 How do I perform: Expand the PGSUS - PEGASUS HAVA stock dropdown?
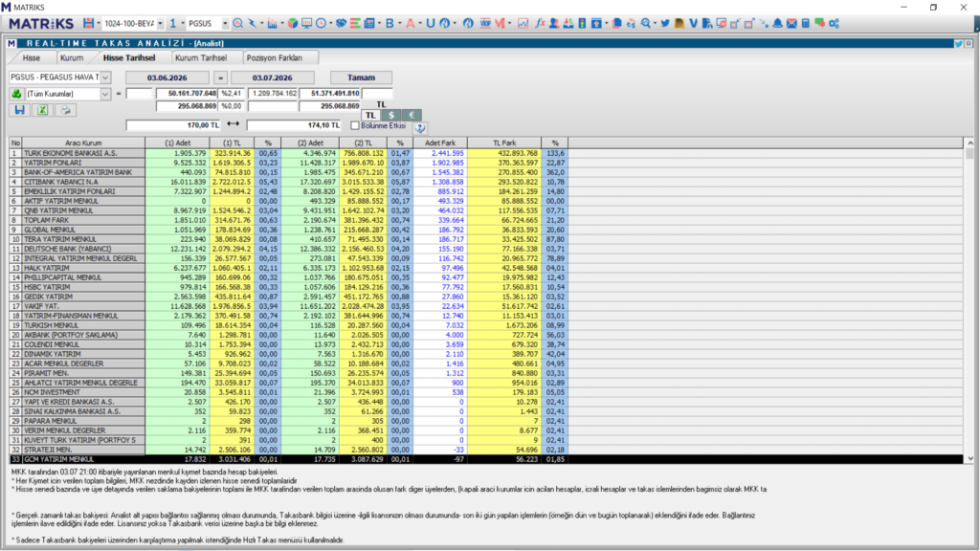(x=105, y=77)
